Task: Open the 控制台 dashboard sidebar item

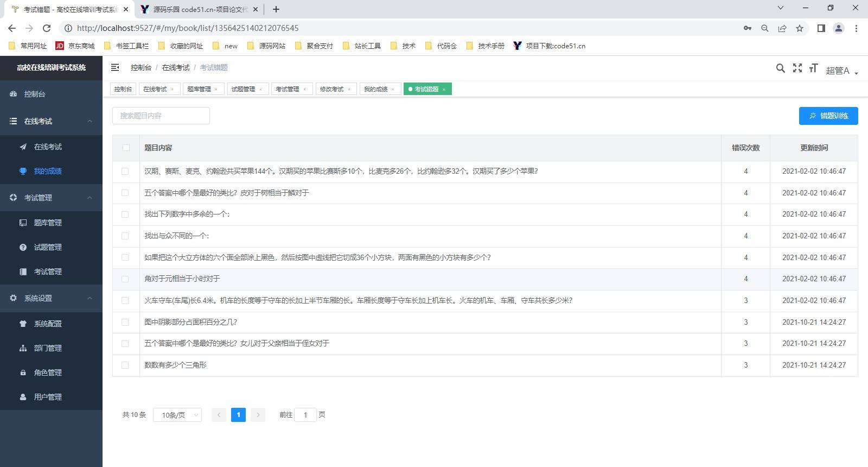Action: coord(51,94)
